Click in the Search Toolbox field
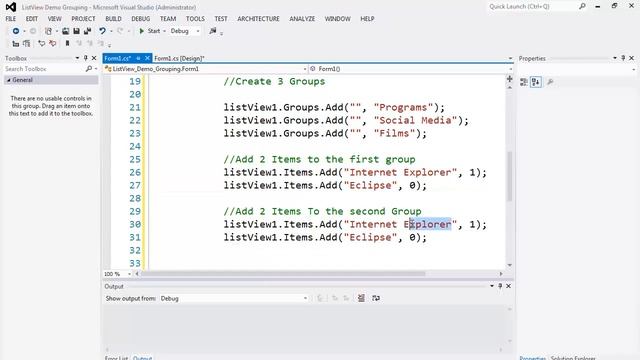This screenshot has width=640, height=360. click(44, 69)
